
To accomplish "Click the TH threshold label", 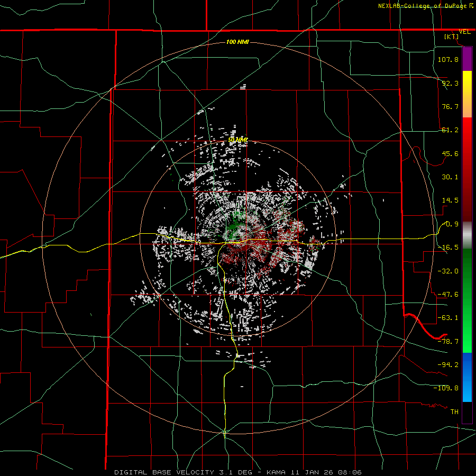I will pyautogui.click(x=454, y=411).
